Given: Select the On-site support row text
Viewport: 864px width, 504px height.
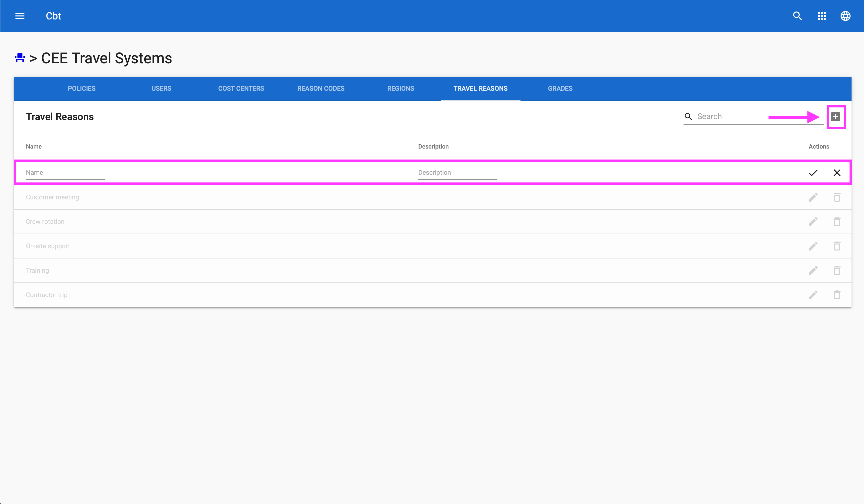Looking at the screenshot, I should 48,246.
